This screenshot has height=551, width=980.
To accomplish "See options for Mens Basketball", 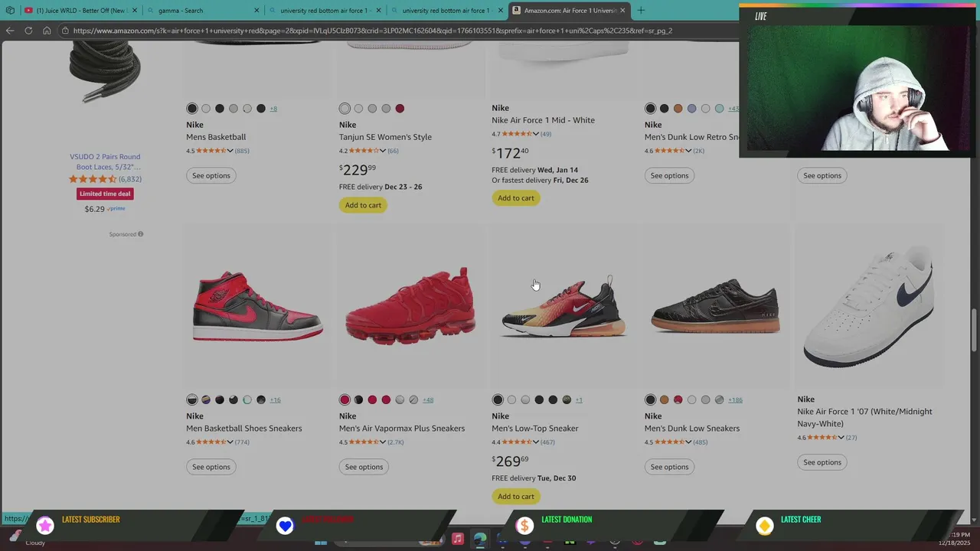I will (211, 176).
